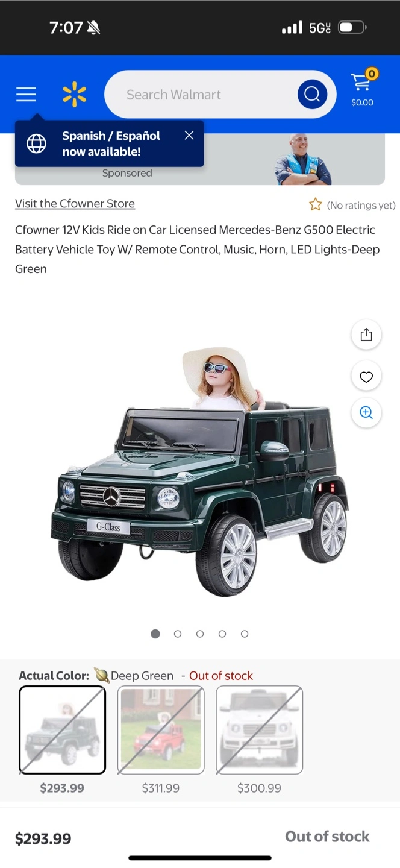The width and height of the screenshot is (400, 868).
Task: Open the shopping cart showing $0.00
Action: (363, 88)
